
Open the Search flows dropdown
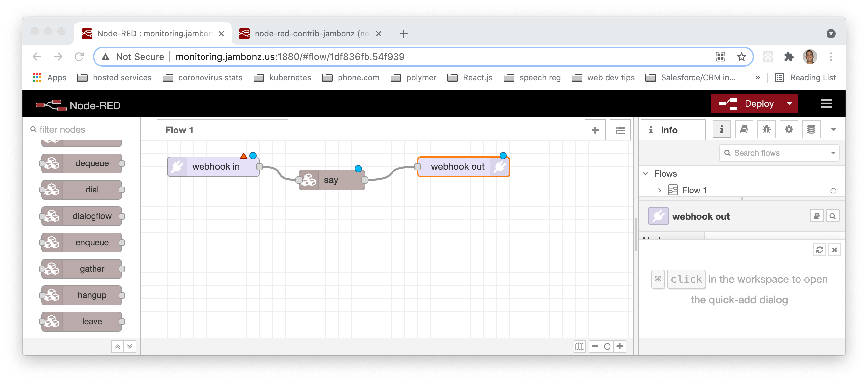(x=833, y=153)
